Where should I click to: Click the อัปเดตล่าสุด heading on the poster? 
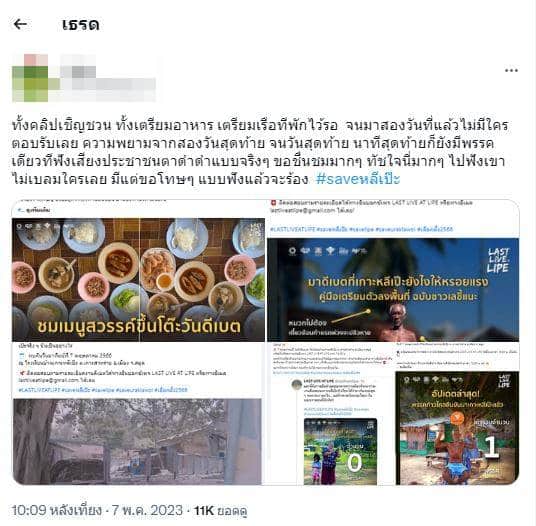pos(455,394)
